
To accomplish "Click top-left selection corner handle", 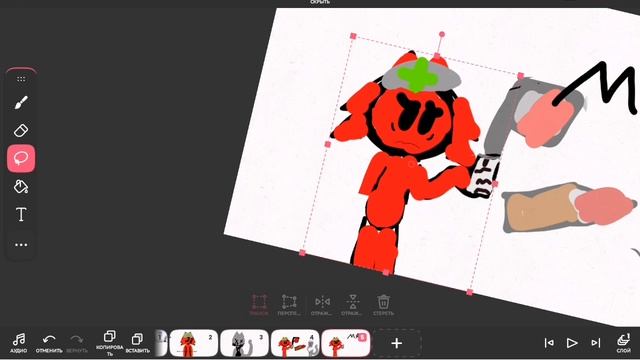I will [x=353, y=36].
